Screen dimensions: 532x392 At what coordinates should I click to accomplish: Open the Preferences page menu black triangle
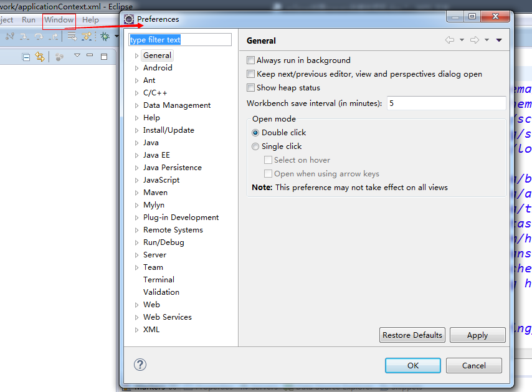coord(499,40)
